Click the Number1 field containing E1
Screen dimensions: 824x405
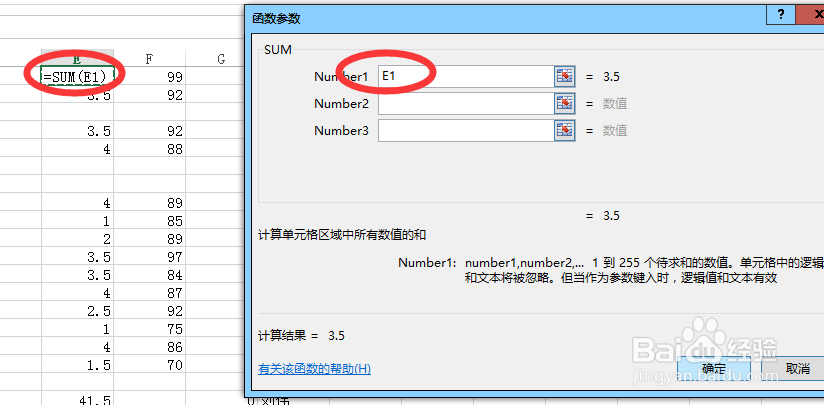pos(466,77)
